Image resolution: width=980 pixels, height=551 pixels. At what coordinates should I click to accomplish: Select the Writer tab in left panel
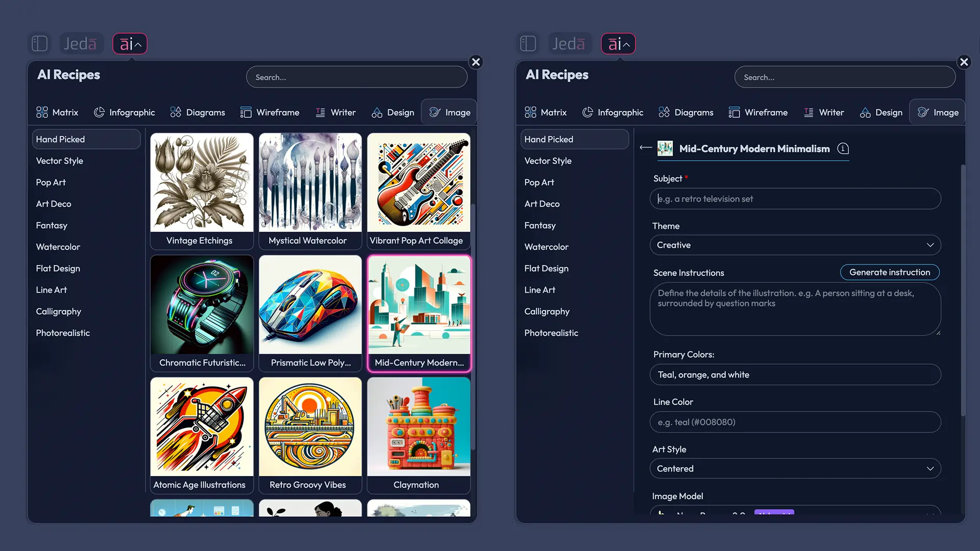335,112
